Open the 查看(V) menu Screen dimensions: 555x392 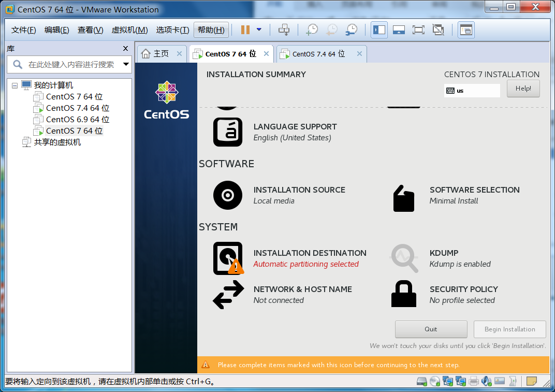coord(90,30)
